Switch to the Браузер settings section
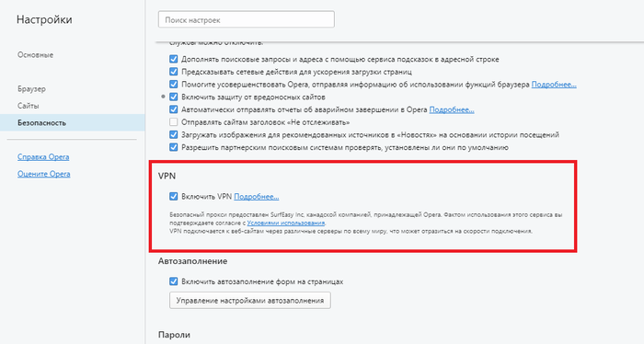This screenshot has width=644, height=344. [x=31, y=89]
